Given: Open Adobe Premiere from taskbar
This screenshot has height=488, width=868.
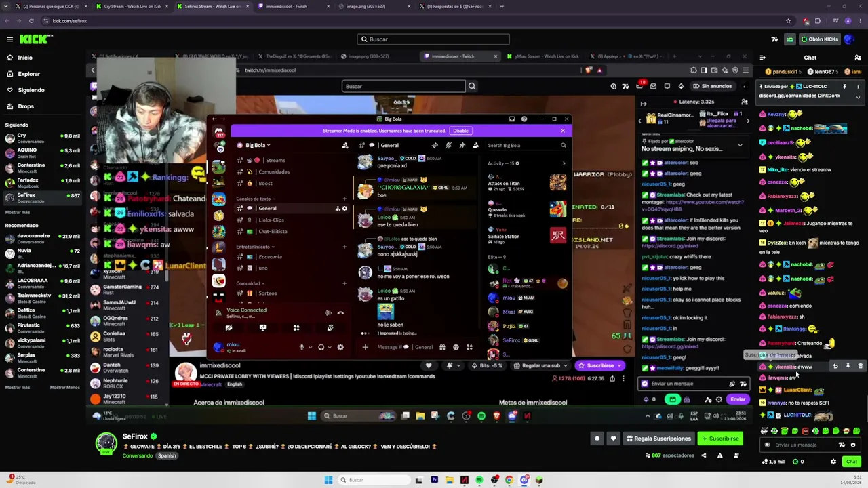Looking at the screenshot, I should click(434, 480).
